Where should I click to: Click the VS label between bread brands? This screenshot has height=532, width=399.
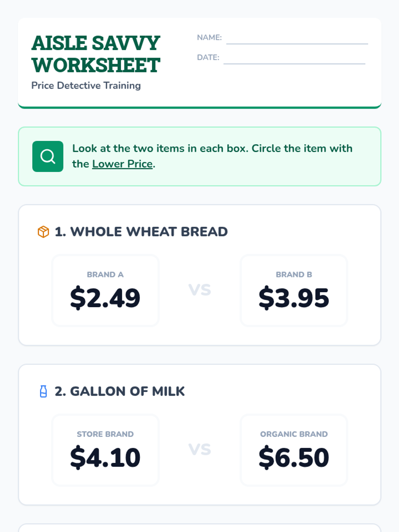coord(200,290)
